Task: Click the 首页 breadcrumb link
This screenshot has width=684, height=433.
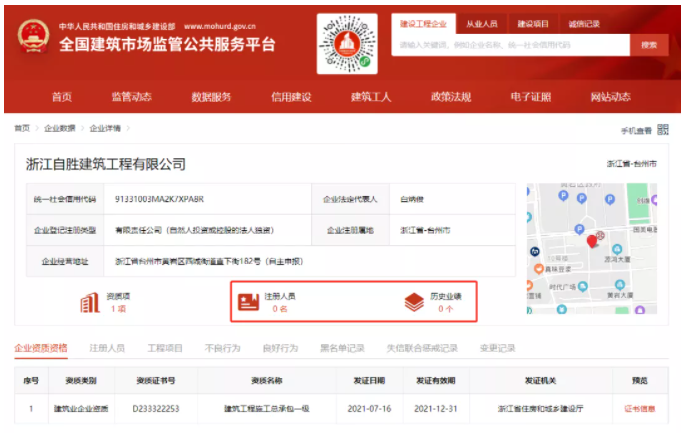Action: pyautogui.click(x=22, y=128)
